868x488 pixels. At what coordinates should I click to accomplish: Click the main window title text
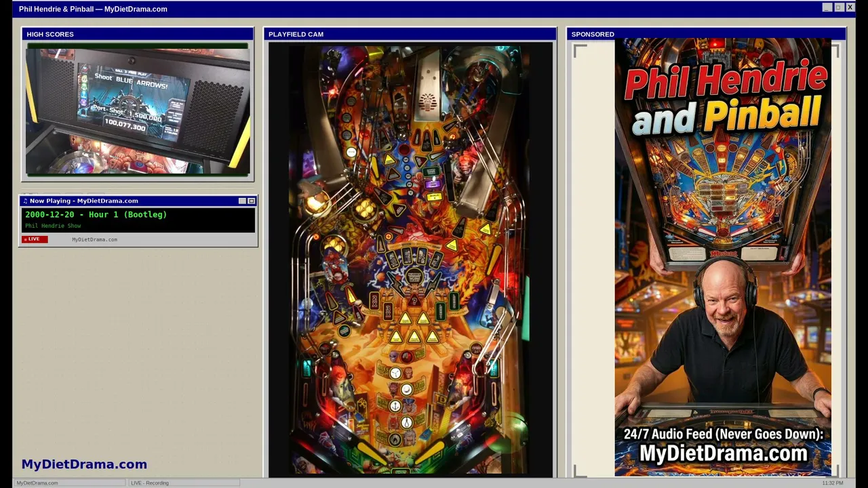click(93, 9)
